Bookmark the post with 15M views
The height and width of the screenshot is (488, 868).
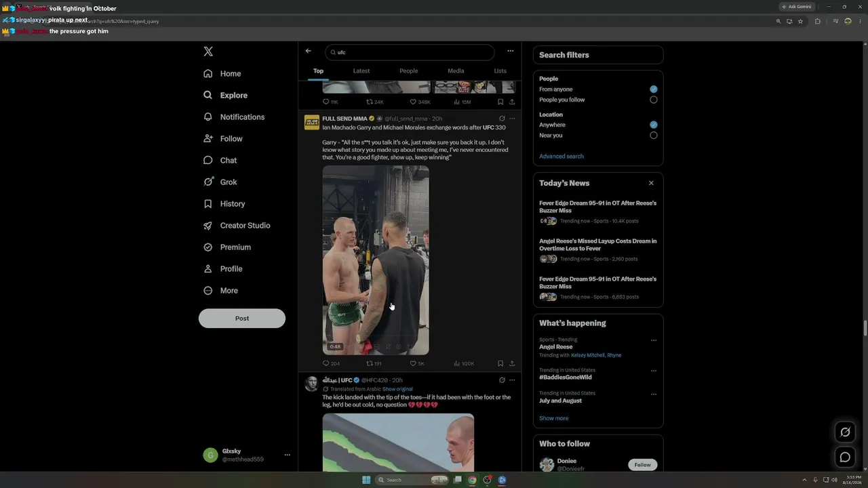click(500, 102)
